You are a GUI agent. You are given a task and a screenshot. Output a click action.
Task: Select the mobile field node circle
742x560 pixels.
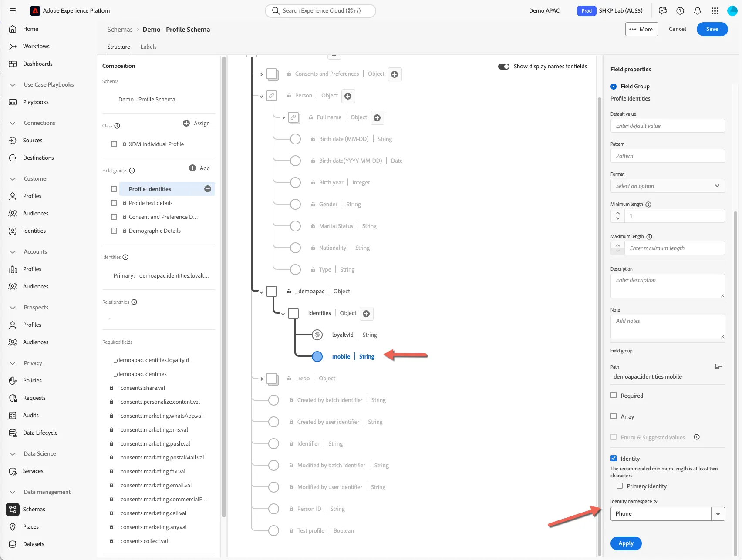(x=317, y=356)
